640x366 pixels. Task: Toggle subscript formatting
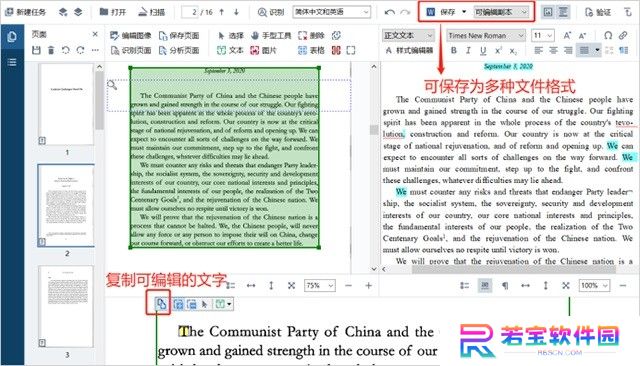click(513, 51)
